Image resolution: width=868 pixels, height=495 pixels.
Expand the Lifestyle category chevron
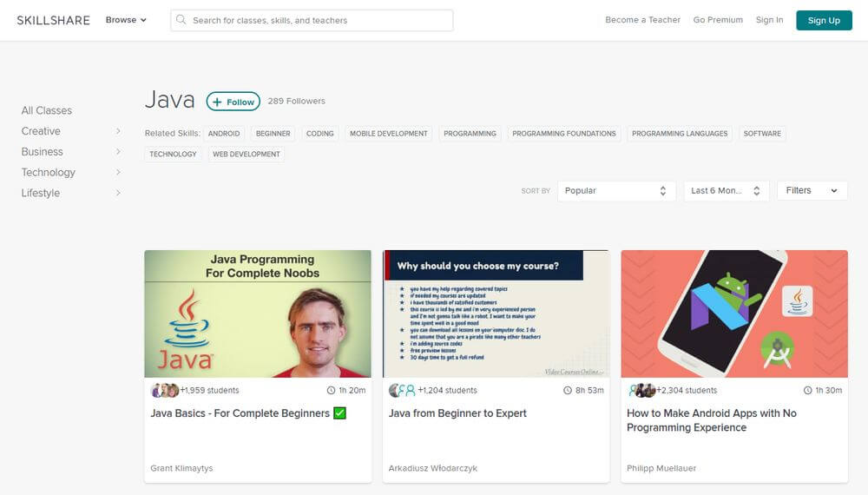click(x=118, y=193)
